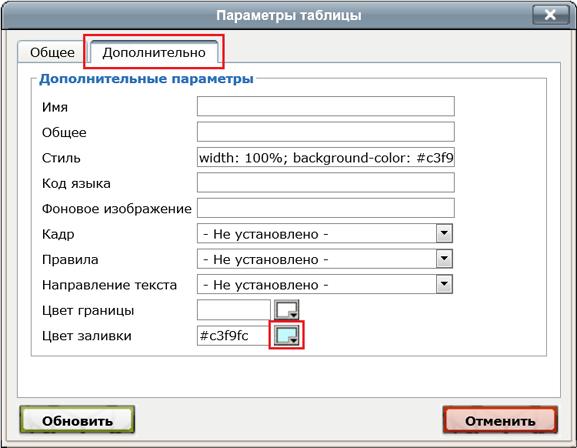Viewport: 577px width, 448px height.
Task: Click the Имя label
Action: [55, 107]
